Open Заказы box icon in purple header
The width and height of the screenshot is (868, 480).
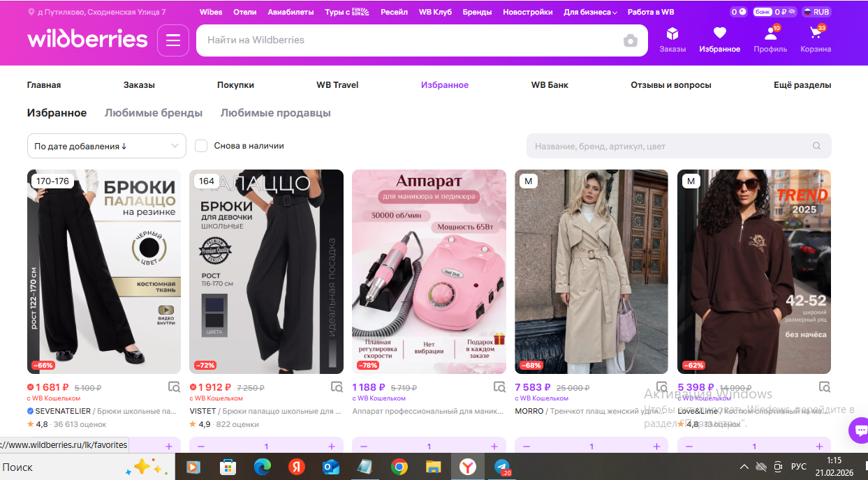pos(672,33)
